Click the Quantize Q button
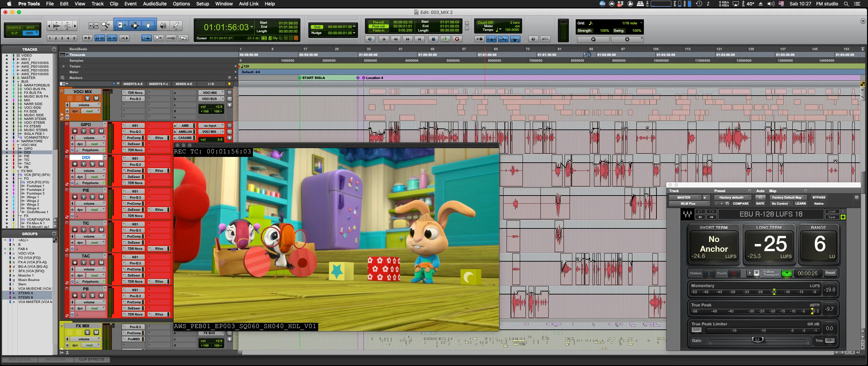This screenshot has width=868, height=366. pyautogui.click(x=593, y=39)
